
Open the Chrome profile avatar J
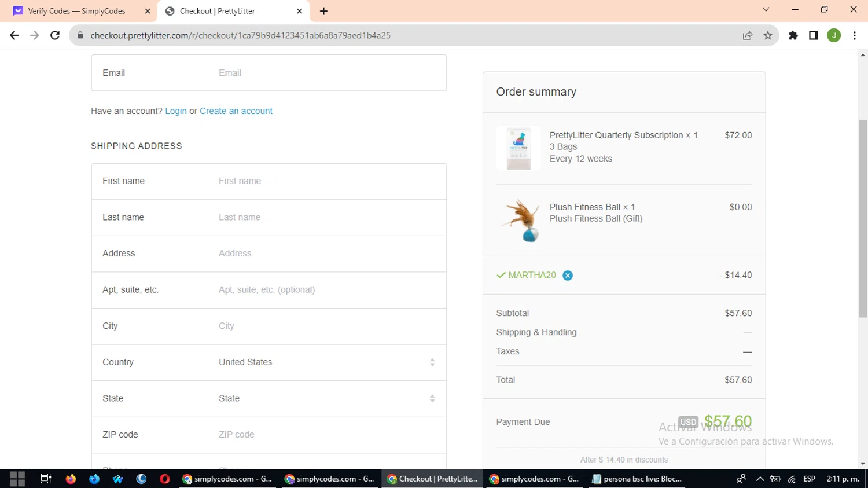(x=834, y=35)
